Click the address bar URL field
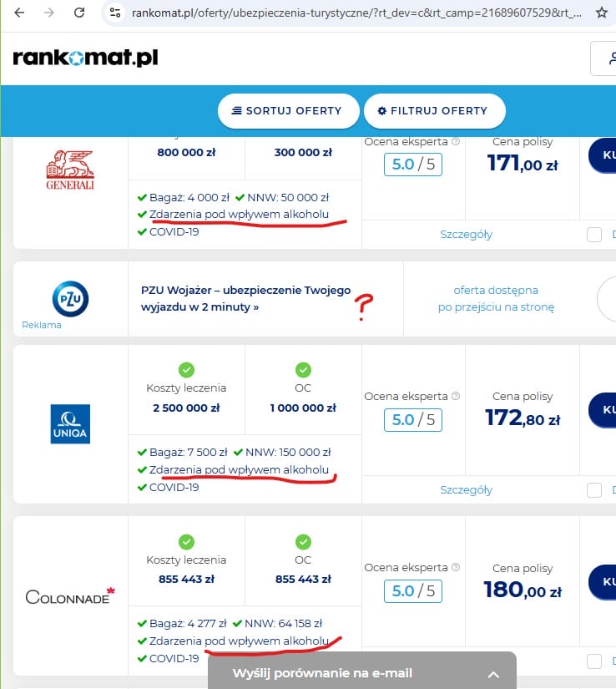This screenshot has width=616, height=689. pyautogui.click(x=351, y=13)
